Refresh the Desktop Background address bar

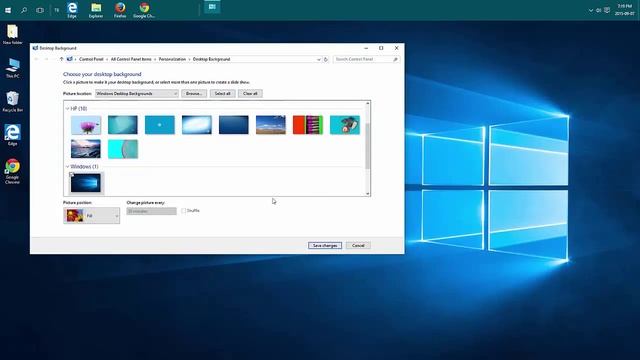[x=326, y=60]
